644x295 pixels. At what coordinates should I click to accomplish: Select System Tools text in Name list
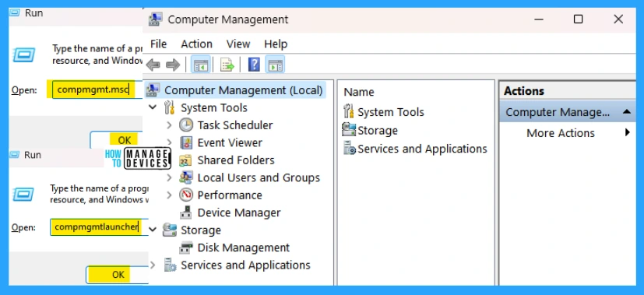tap(391, 112)
